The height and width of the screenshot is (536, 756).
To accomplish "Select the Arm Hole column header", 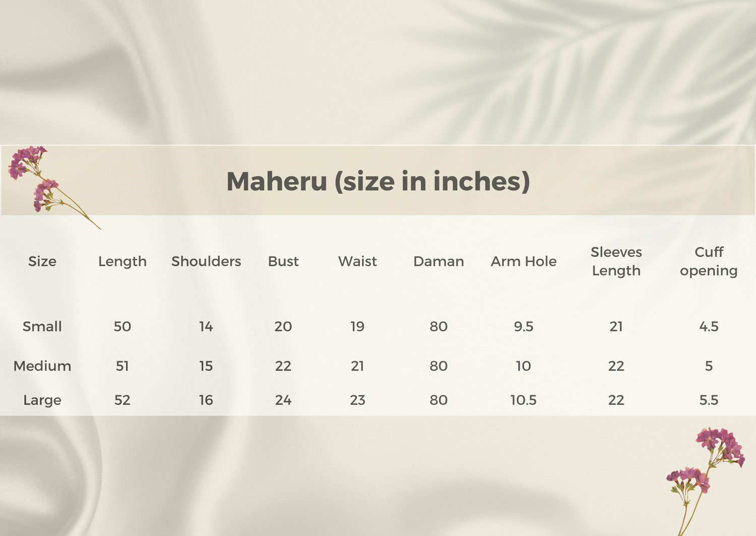I will pyautogui.click(x=524, y=261).
